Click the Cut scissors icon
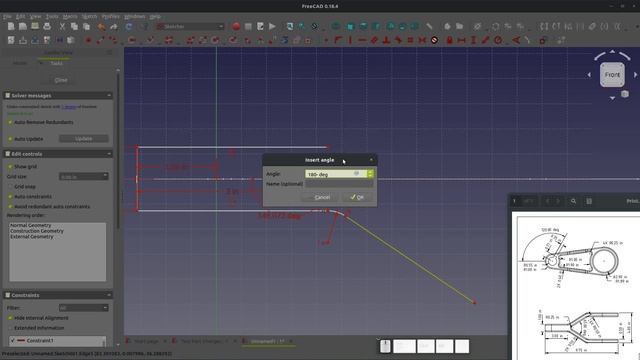 click(x=62, y=27)
